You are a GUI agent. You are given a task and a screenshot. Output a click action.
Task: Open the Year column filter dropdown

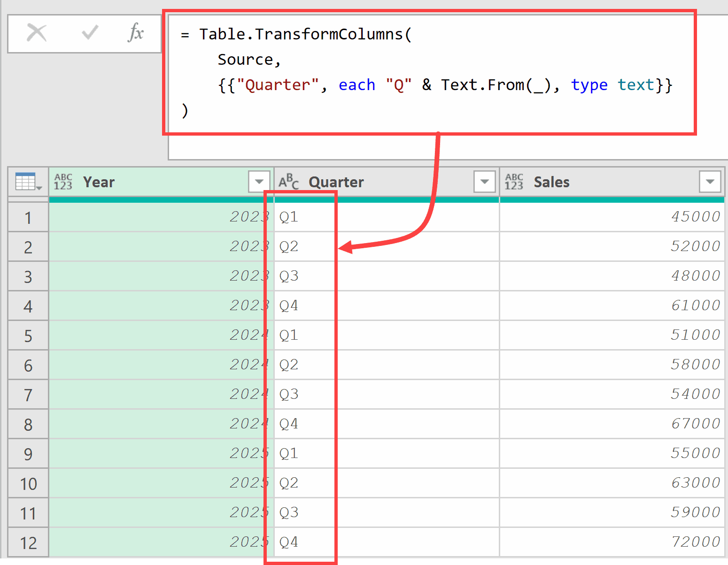(259, 182)
